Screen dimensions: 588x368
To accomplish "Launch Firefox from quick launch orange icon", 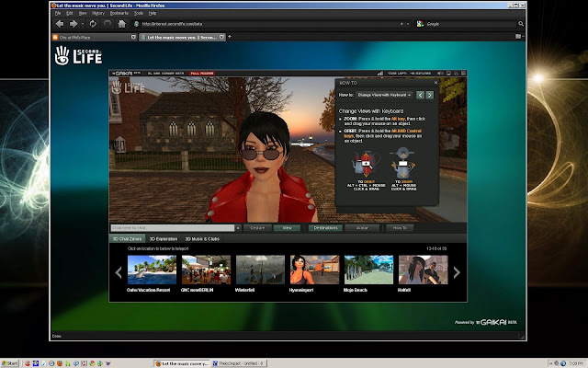I will [59, 363].
